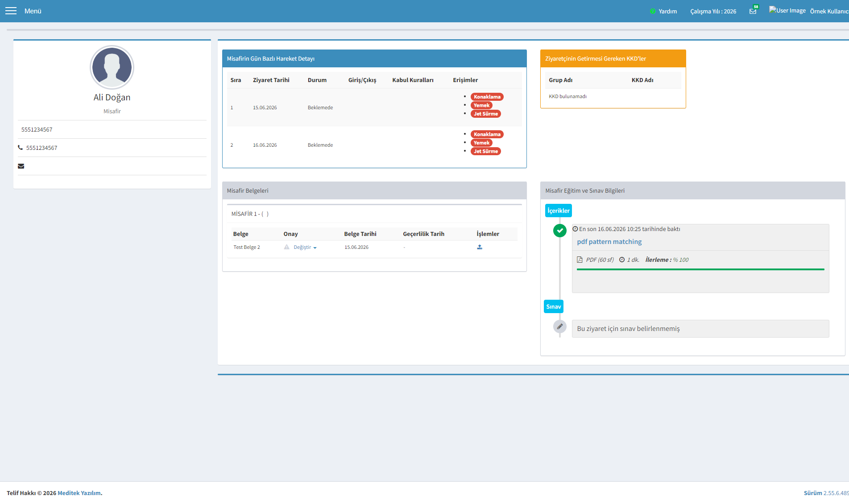Open the hamburger menu icon
This screenshot has height=504, width=849.
pos(11,11)
